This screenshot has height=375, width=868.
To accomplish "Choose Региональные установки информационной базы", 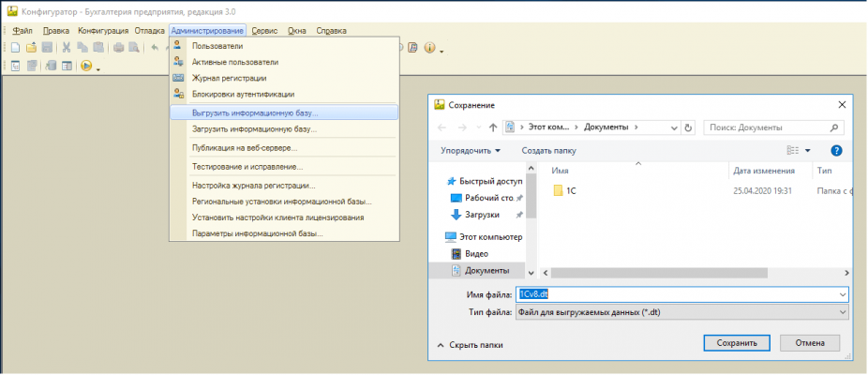I will tap(284, 202).
